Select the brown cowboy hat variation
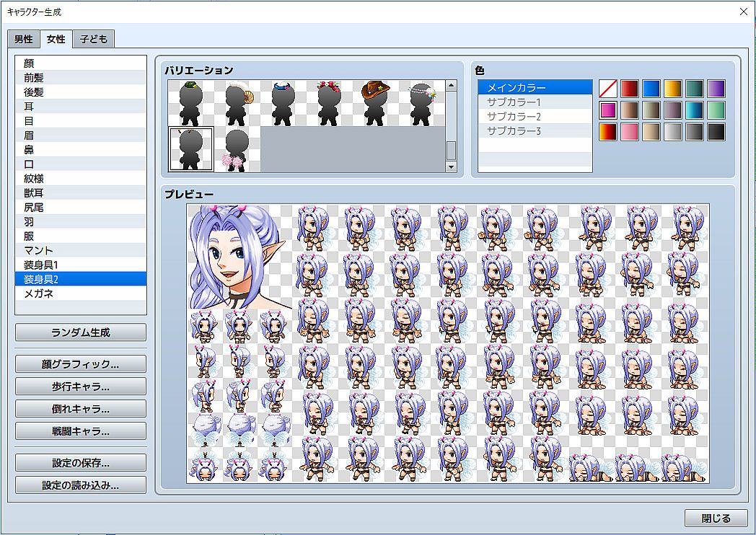 pos(376,103)
